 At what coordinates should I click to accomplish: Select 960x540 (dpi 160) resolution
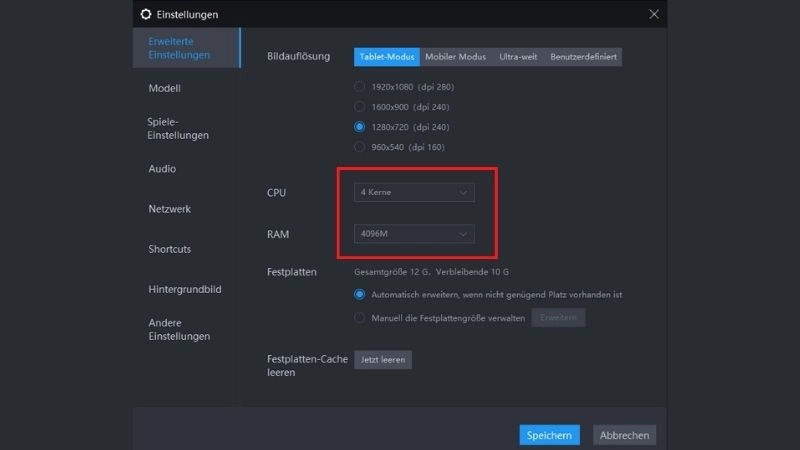pos(360,147)
